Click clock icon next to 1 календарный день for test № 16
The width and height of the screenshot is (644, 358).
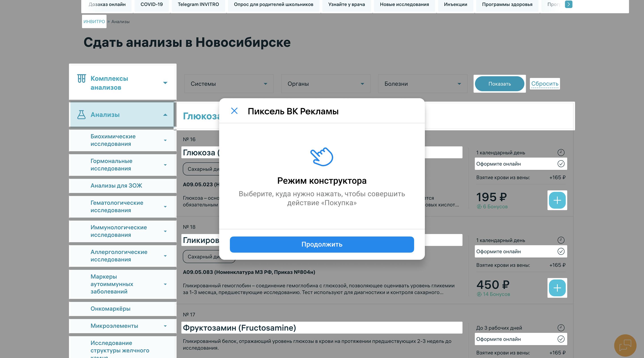[561, 152]
